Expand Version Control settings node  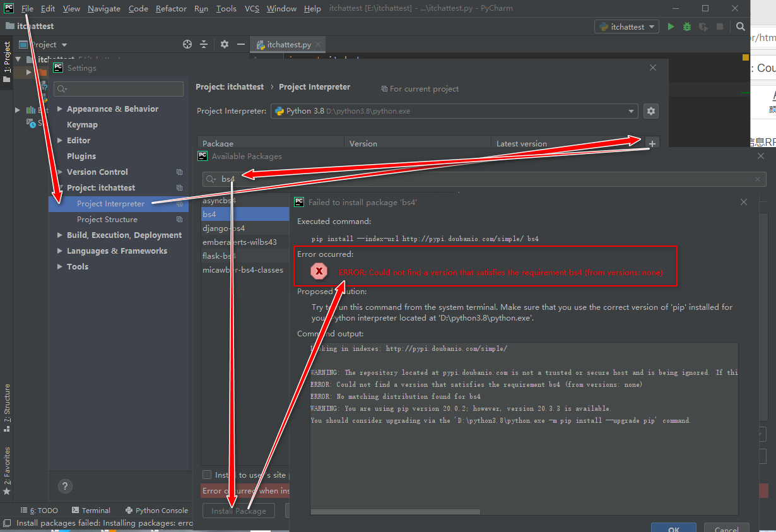point(60,172)
